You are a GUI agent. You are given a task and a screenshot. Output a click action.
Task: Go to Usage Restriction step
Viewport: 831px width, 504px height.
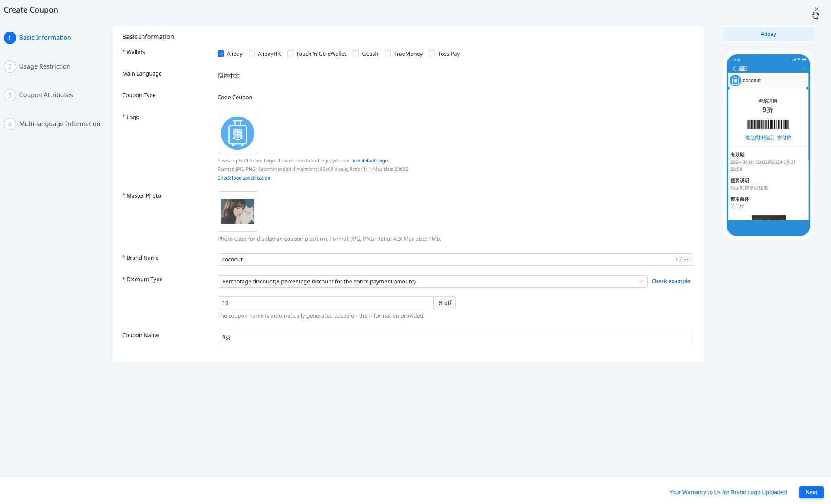pos(44,66)
